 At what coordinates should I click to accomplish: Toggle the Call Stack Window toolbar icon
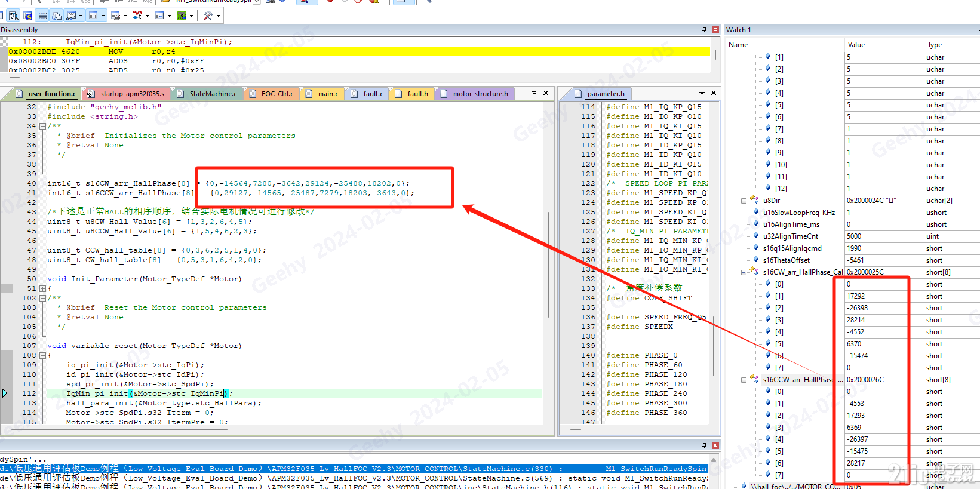coord(57,16)
